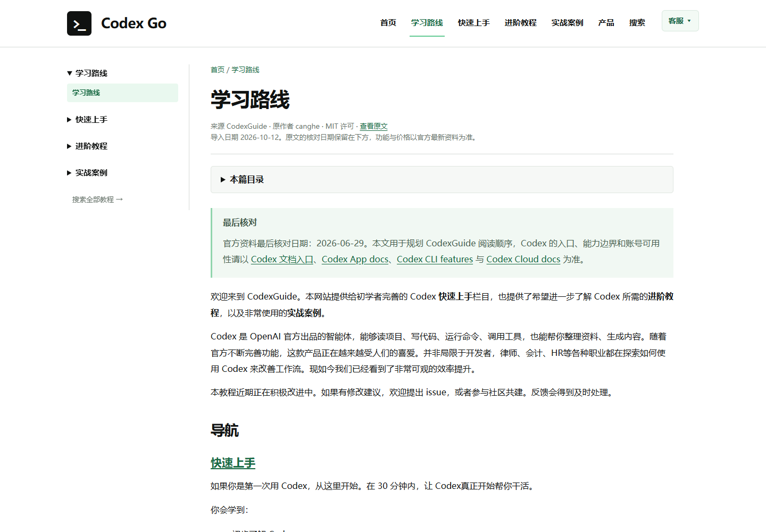Open 产品 in the top navigation

pyautogui.click(x=606, y=23)
